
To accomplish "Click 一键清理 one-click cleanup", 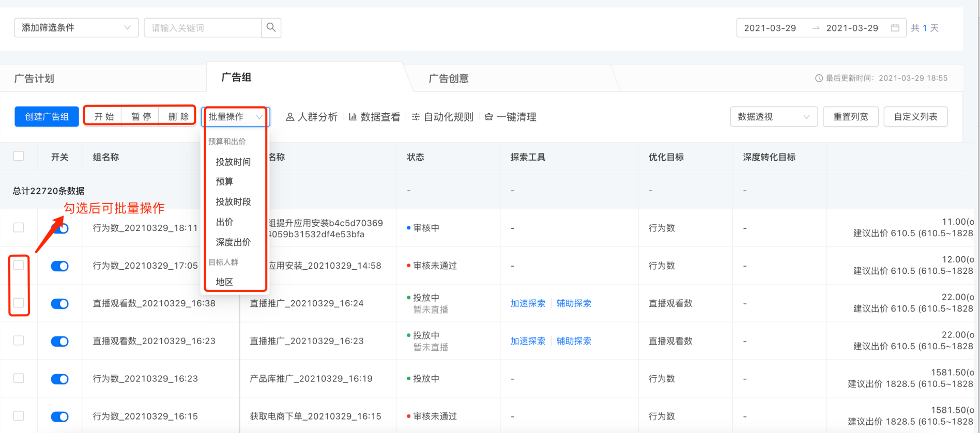I will (511, 117).
